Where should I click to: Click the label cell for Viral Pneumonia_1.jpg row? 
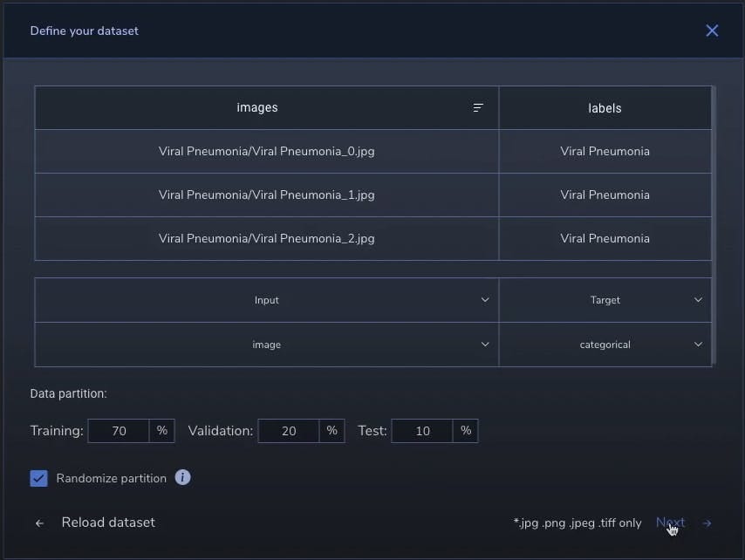[605, 195]
